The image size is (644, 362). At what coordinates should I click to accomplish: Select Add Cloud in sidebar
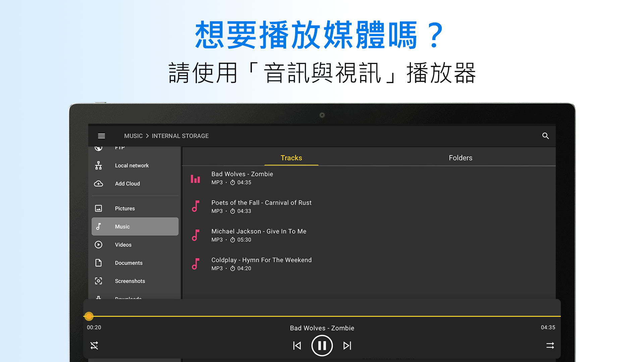[x=135, y=184]
